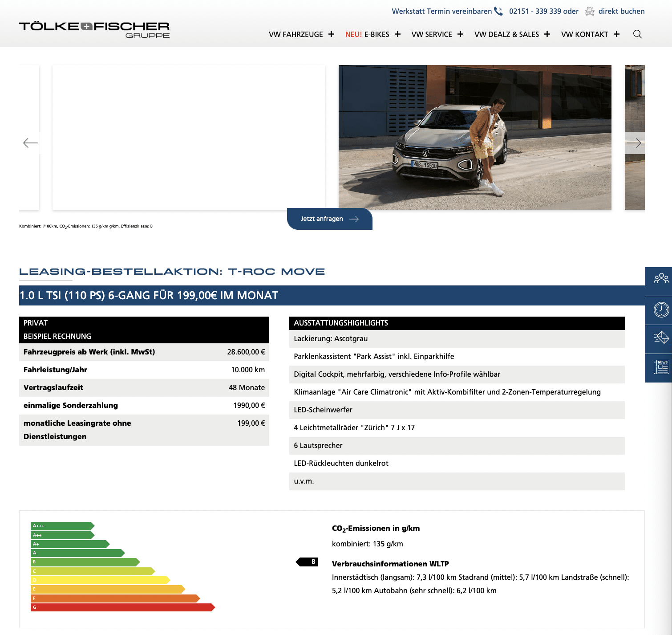Open the team contacts sidebar icon

tap(661, 279)
